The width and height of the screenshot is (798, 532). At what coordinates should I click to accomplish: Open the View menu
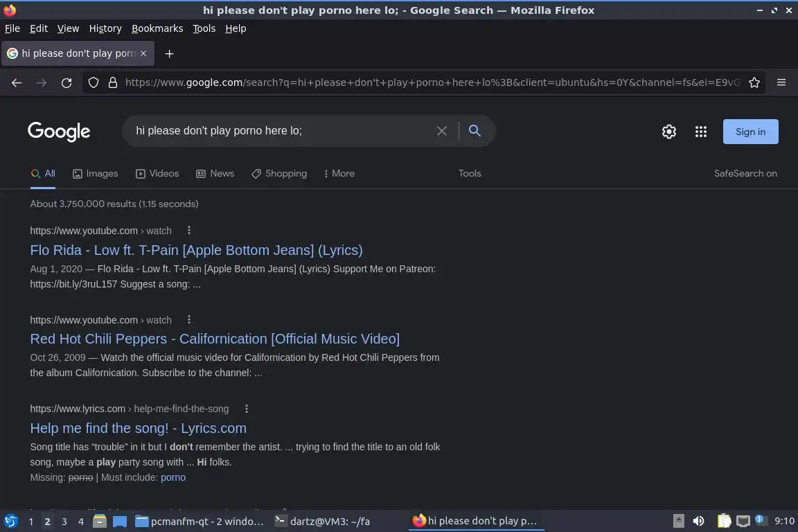[68, 28]
